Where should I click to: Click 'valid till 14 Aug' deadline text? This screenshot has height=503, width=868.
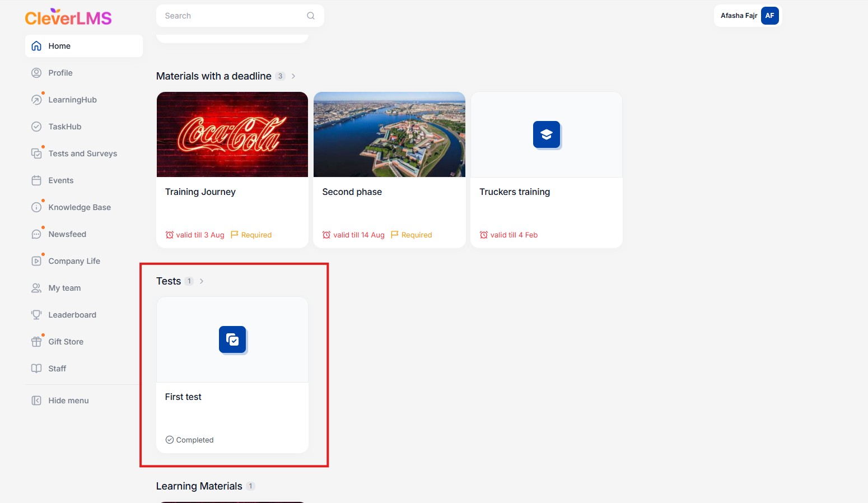click(359, 235)
